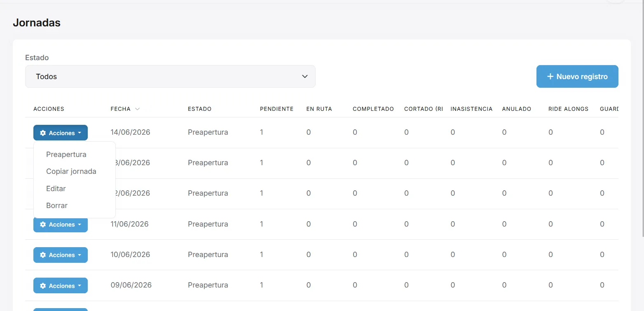
Task: Click the Pendiente value 1 for 10/06/2026
Action: (262, 255)
